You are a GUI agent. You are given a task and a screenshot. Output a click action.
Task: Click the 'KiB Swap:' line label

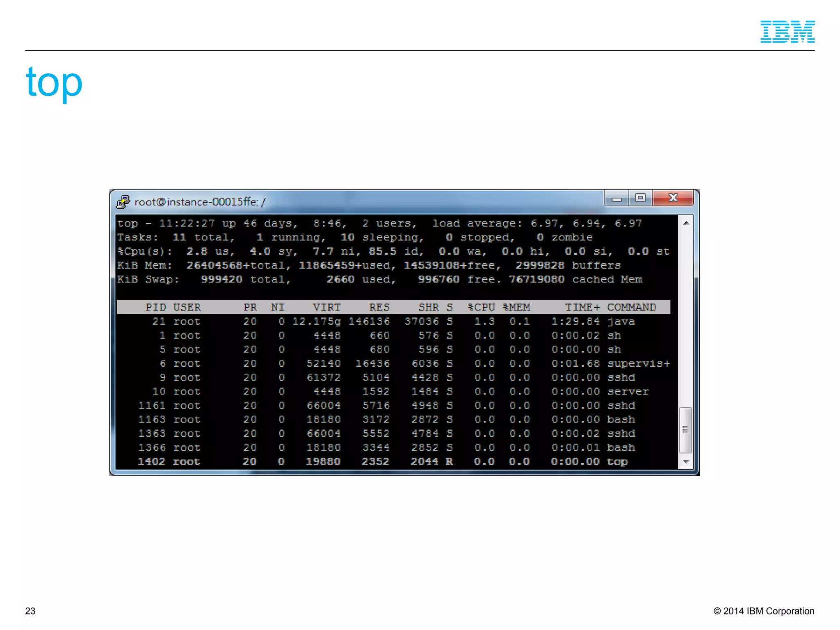pyautogui.click(x=148, y=279)
